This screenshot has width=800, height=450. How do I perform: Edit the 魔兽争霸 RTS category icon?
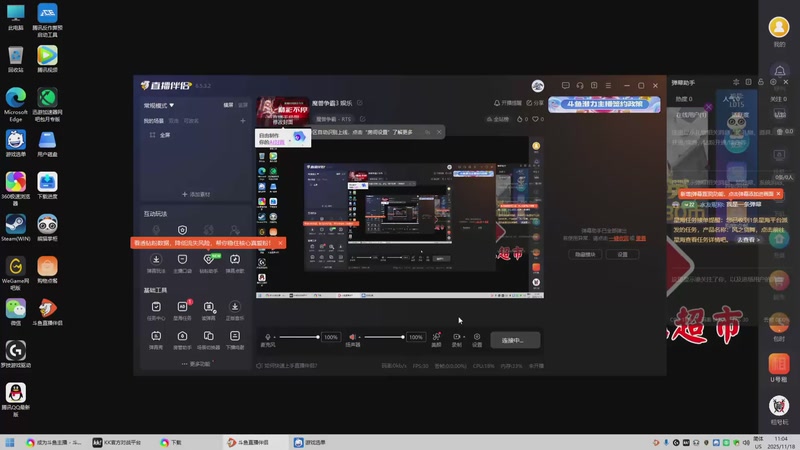362,119
